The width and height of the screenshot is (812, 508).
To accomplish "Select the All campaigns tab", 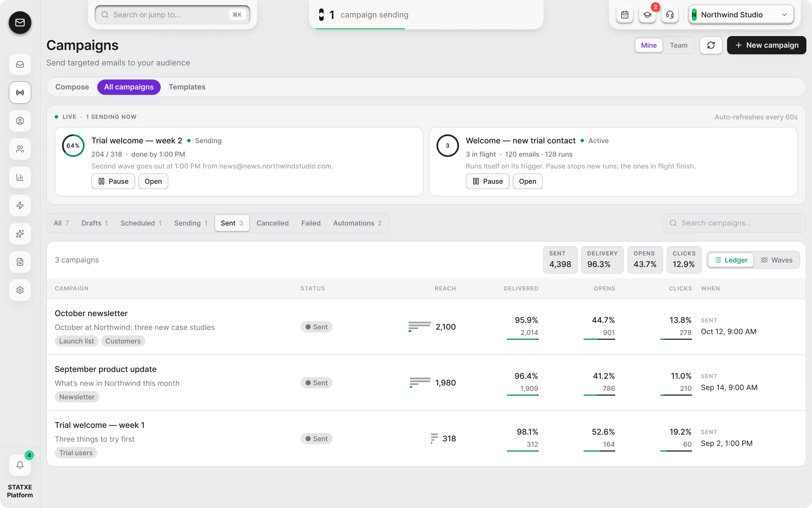I will pyautogui.click(x=129, y=87).
